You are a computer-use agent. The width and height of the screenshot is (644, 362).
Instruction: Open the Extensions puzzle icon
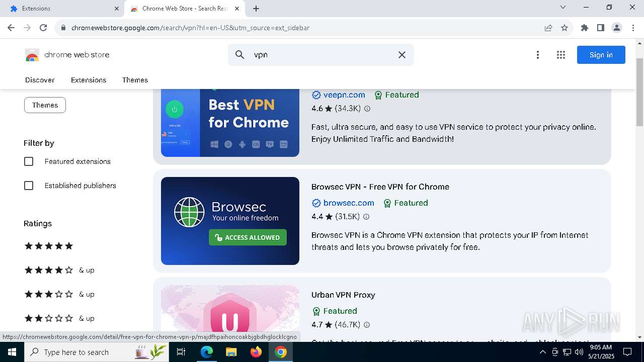585,28
